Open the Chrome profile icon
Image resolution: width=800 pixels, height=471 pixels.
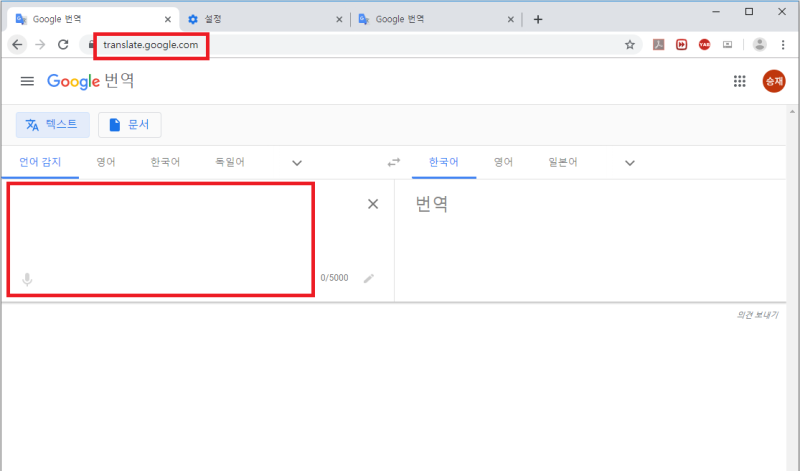759,45
